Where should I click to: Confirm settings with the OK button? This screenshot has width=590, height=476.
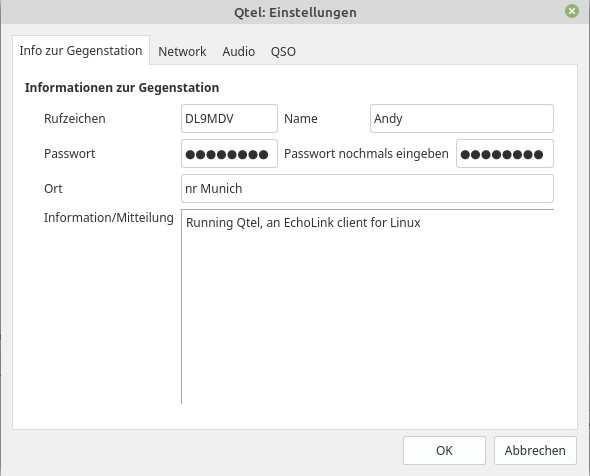click(444, 450)
